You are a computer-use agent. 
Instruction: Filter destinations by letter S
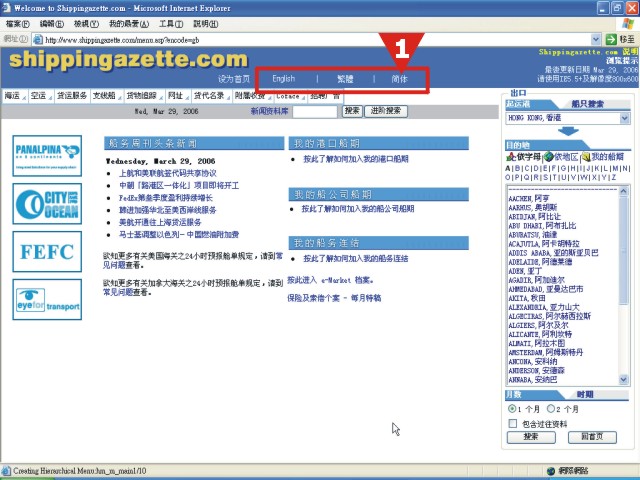pos(545,177)
